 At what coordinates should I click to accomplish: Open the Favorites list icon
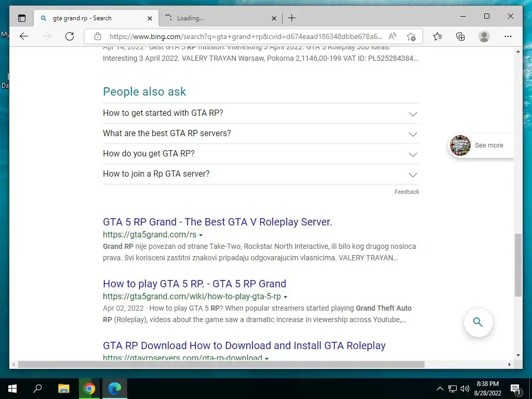click(x=437, y=36)
